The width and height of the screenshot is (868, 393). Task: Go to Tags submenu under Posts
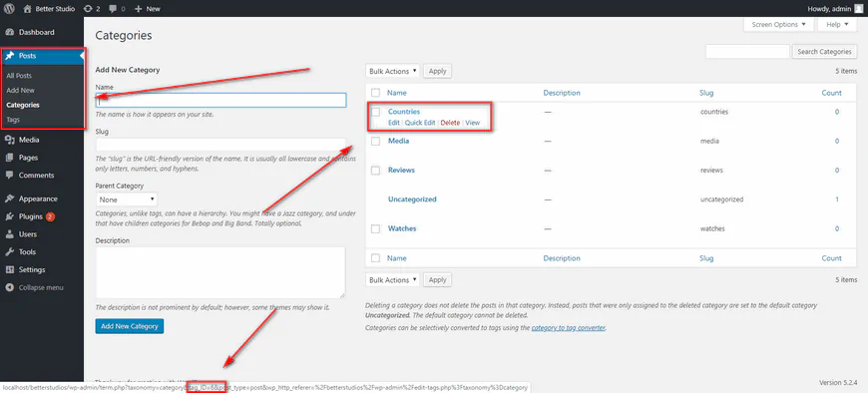[x=12, y=120]
